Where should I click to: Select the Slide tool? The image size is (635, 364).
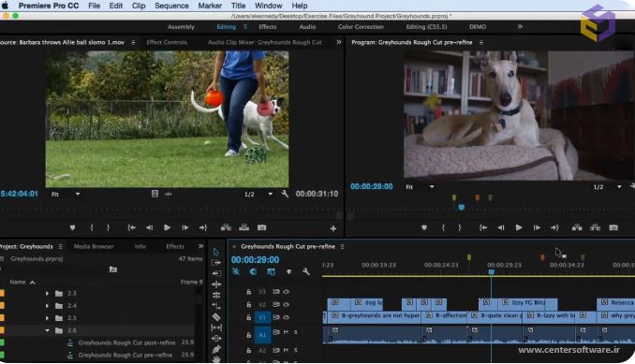(x=216, y=338)
